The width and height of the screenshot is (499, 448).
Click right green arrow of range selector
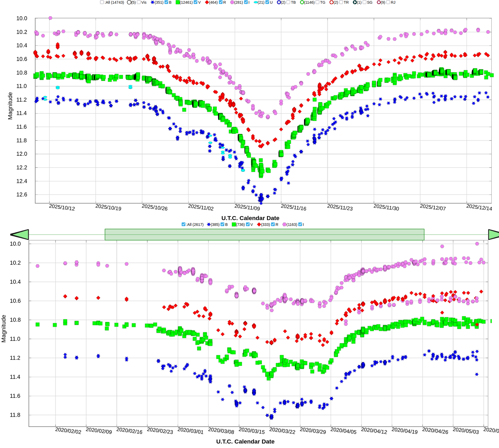point(493,235)
